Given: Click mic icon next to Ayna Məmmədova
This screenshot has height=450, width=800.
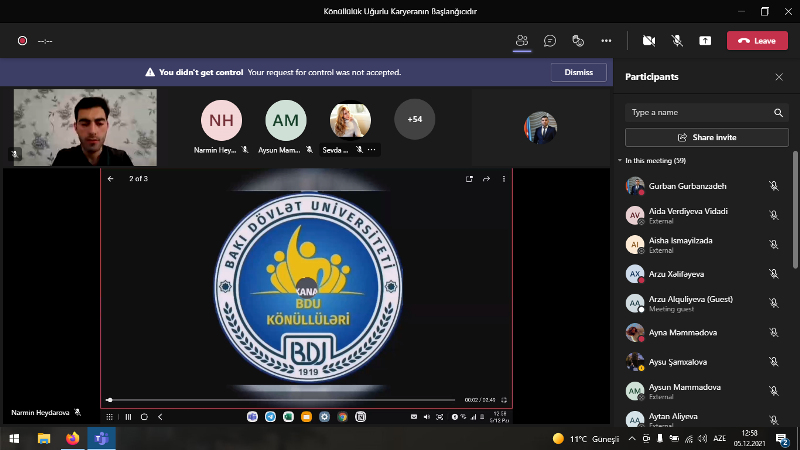Looking at the screenshot, I should 773,333.
